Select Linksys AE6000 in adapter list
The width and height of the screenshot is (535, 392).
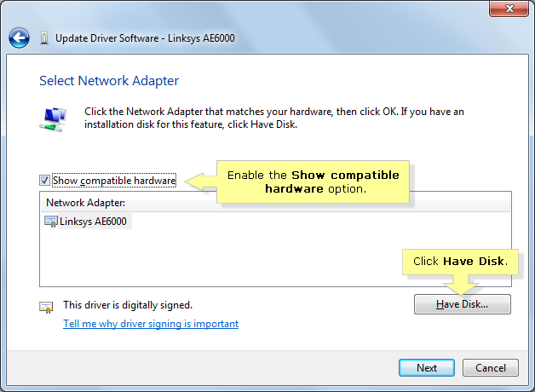[93, 222]
